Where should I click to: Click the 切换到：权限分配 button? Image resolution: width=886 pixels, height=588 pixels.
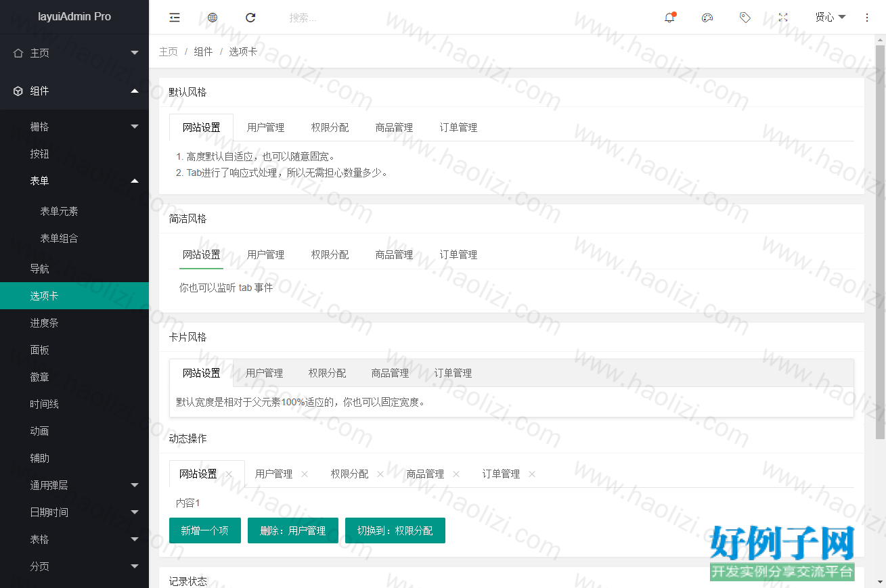(x=395, y=530)
